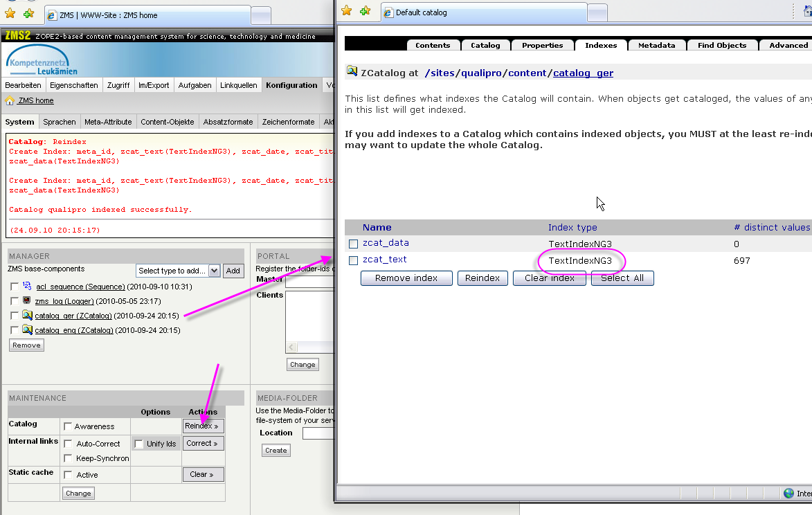Image resolution: width=812 pixels, height=515 pixels.
Task: Toggle the Static cache Active checkbox
Action: (x=68, y=475)
